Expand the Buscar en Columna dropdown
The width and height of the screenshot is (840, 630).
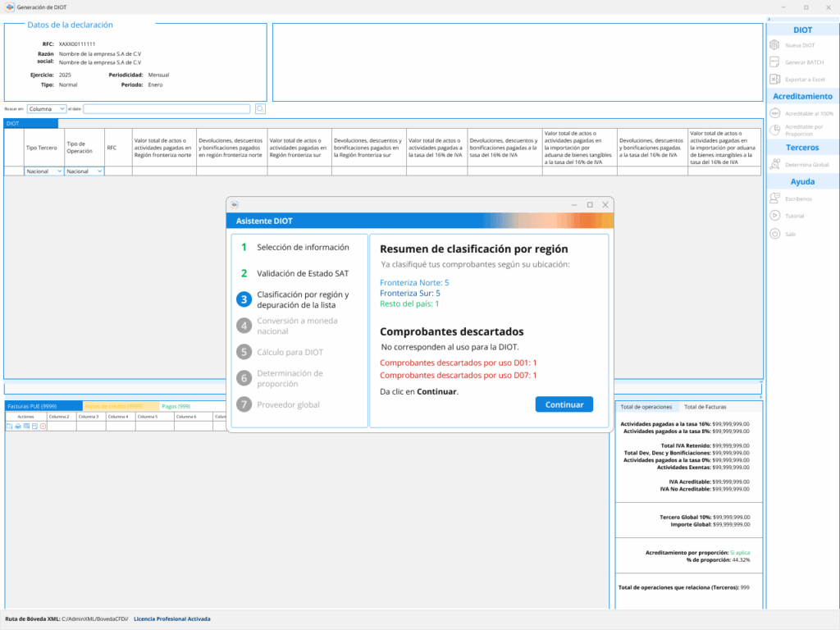pyautogui.click(x=47, y=108)
